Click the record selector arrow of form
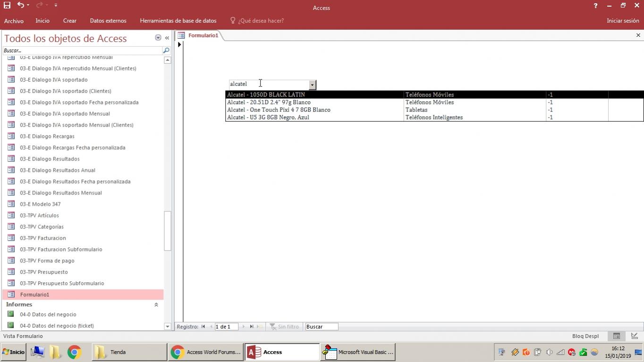Image resolution: width=644 pixels, height=362 pixels. pyautogui.click(x=179, y=44)
